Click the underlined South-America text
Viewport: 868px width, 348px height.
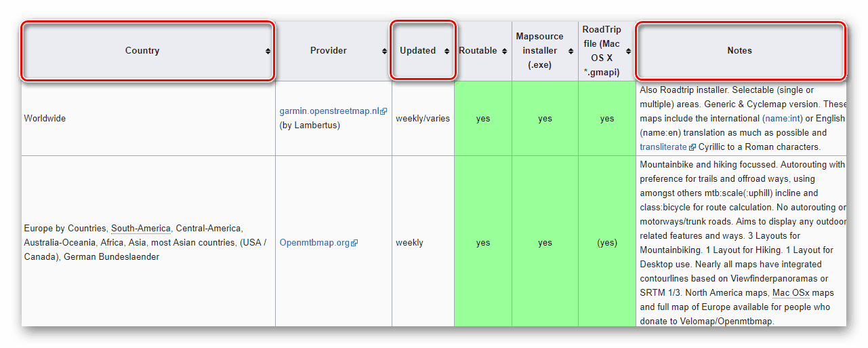tap(141, 228)
